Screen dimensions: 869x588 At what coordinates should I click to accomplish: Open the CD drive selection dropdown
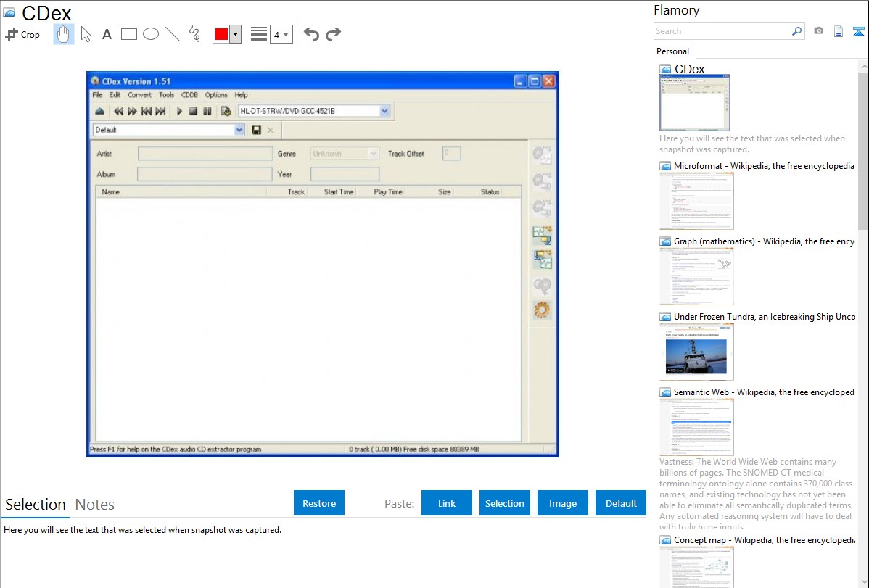pyautogui.click(x=384, y=111)
